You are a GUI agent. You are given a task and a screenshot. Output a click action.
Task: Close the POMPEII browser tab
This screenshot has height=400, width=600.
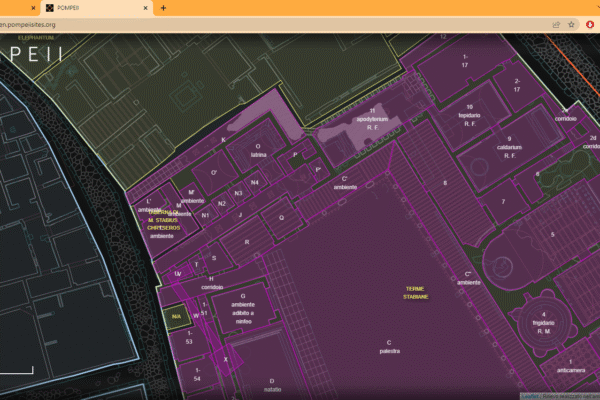click(x=147, y=7)
